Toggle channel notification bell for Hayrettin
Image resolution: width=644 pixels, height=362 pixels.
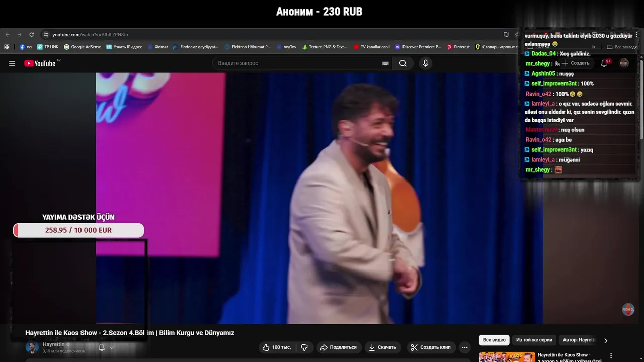click(102, 347)
